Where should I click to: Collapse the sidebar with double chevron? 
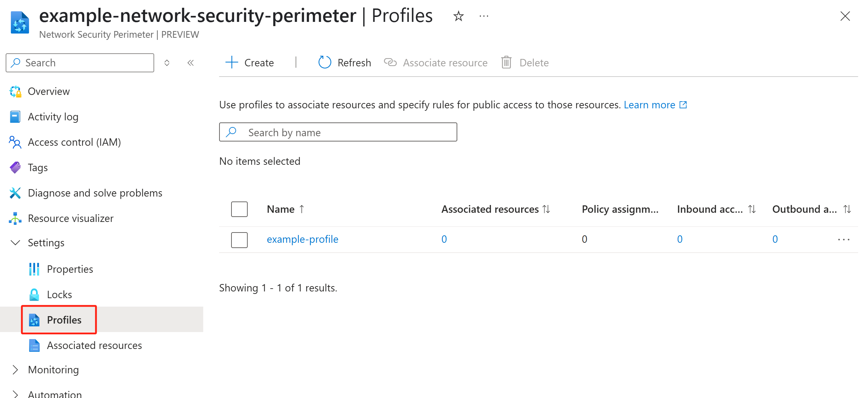point(191,63)
